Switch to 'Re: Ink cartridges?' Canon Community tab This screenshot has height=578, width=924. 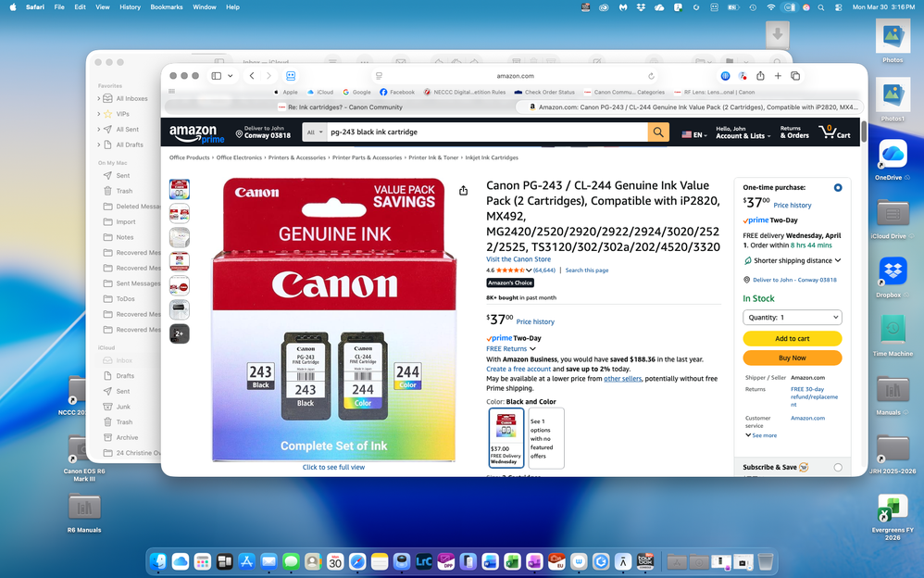tap(339, 107)
